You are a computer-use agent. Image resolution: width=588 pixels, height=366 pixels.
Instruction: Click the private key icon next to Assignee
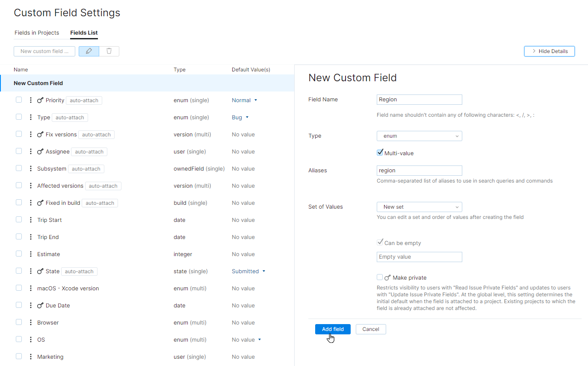[41, 152]
